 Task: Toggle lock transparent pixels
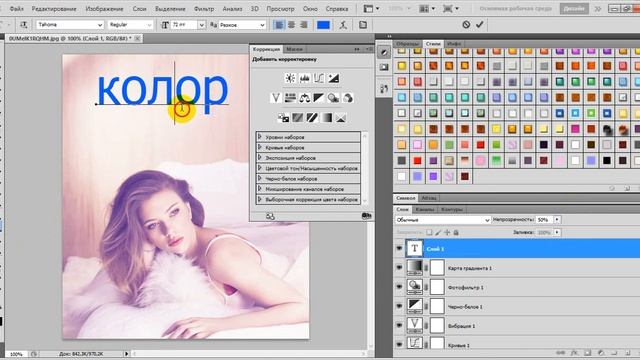tap(429, 232)
